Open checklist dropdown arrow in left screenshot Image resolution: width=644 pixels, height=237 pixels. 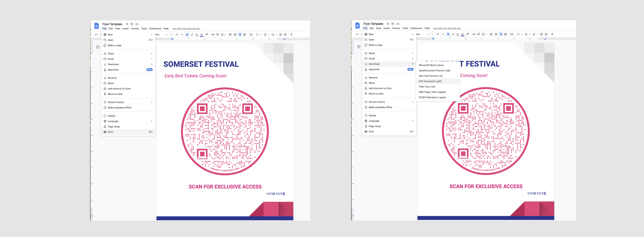(261, 35)
